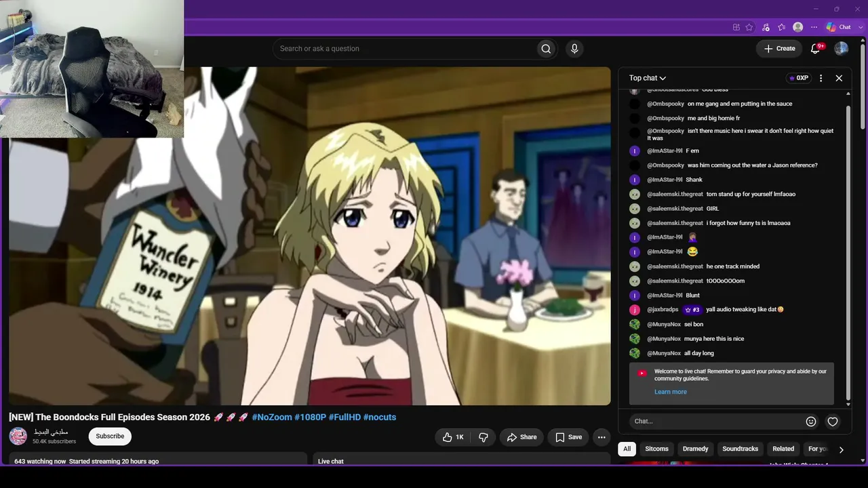Open the #1080P hashtag link
868x488 pixels.
point(311,418)
